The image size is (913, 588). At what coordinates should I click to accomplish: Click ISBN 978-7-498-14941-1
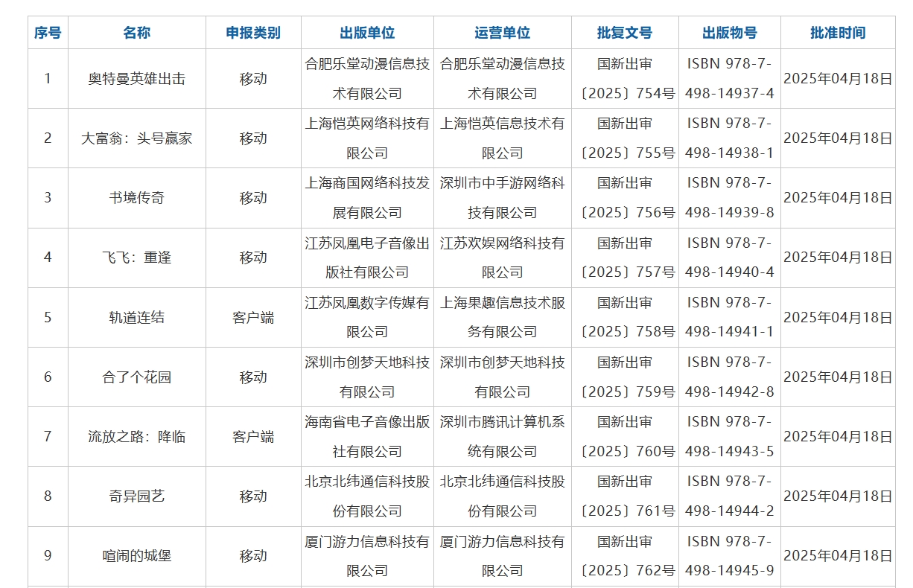(730, 318)
